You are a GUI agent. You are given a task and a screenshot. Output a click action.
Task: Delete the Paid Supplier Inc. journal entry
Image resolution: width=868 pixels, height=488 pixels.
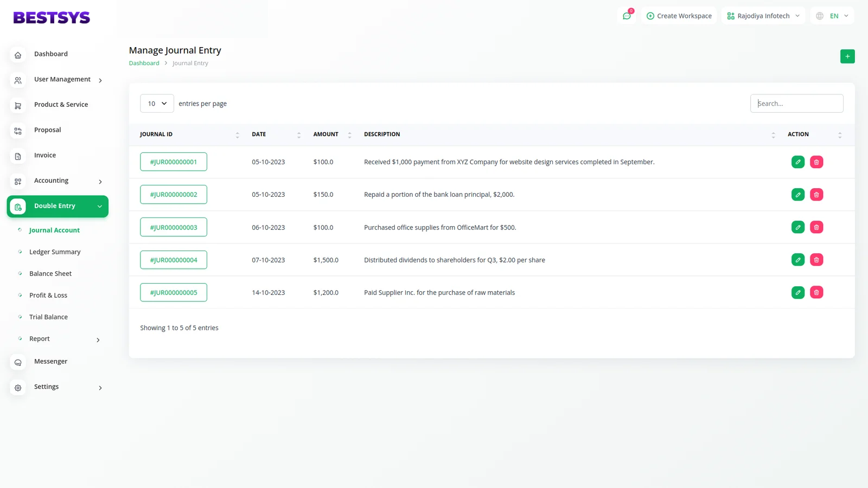(816, 292)
